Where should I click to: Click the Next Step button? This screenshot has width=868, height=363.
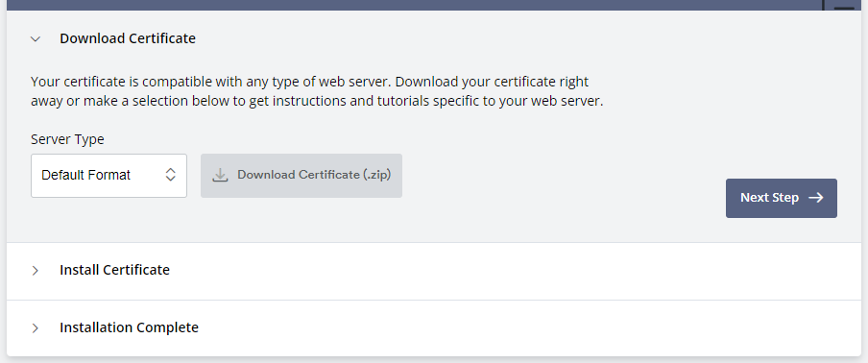pyautogui.click(x=781, y=198)
